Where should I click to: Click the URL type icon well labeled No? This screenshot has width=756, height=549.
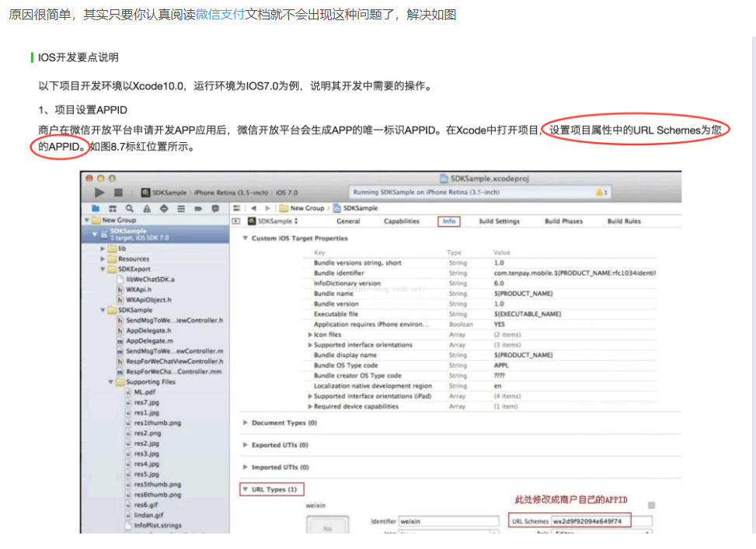(x=327, y=525)
